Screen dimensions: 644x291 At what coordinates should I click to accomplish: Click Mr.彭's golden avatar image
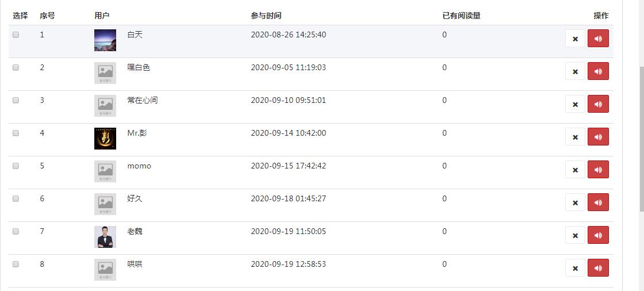tap(105, 139)
